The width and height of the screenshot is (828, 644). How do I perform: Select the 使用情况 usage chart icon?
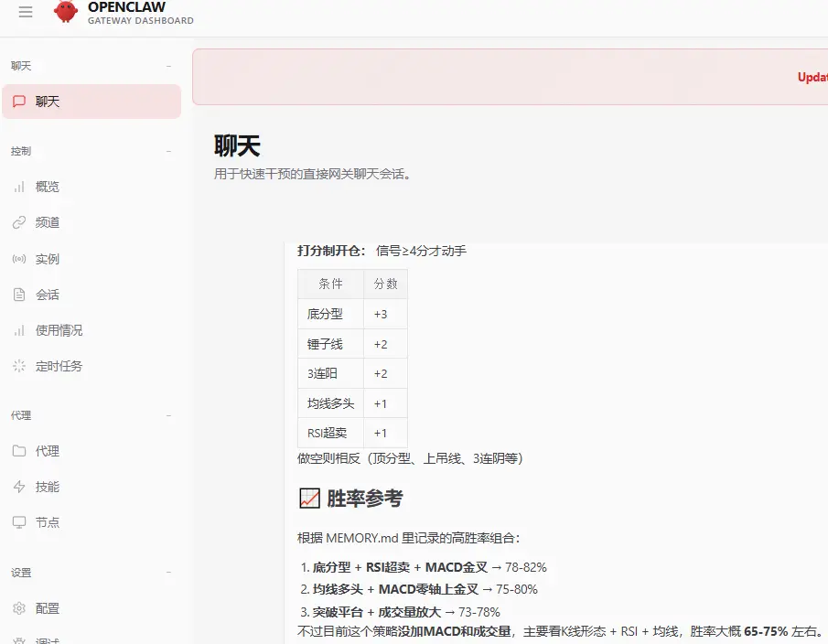(x=17, y=331)
